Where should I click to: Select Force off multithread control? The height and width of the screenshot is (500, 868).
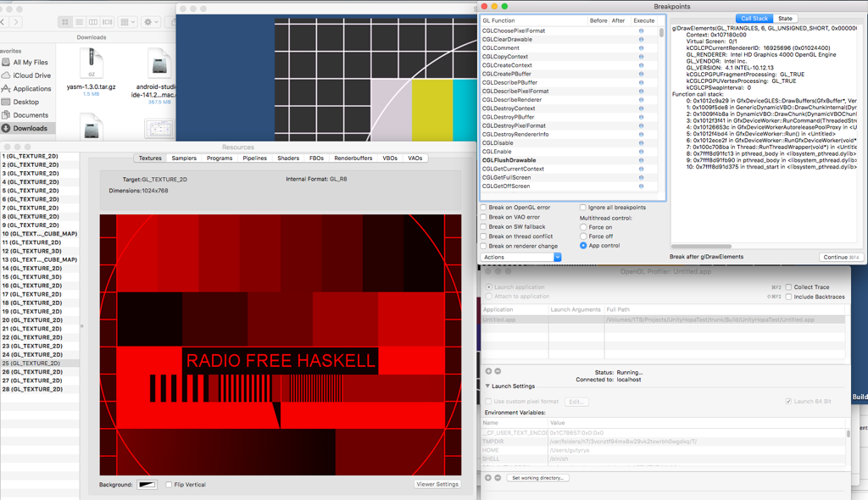[583, 236]
